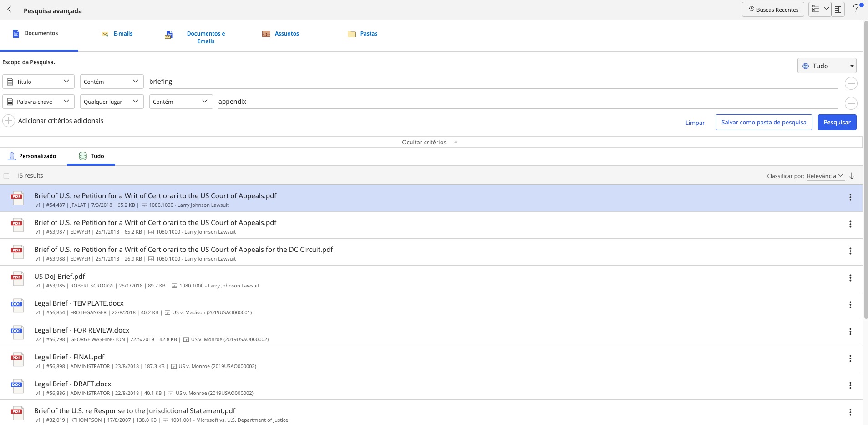Toggle the preview panel layout icon
This screenshot has width=868, height=425.
point(838,10)
